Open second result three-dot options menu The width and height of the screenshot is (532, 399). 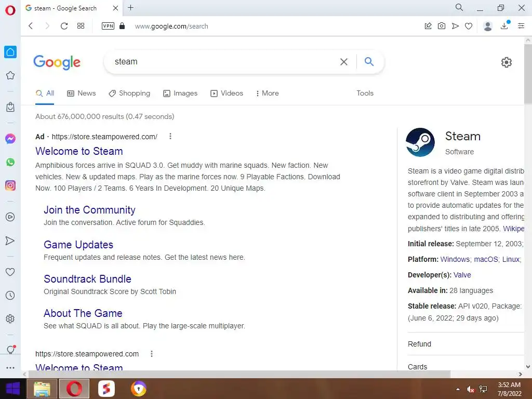pyautogui.click(x=152, y=353)
